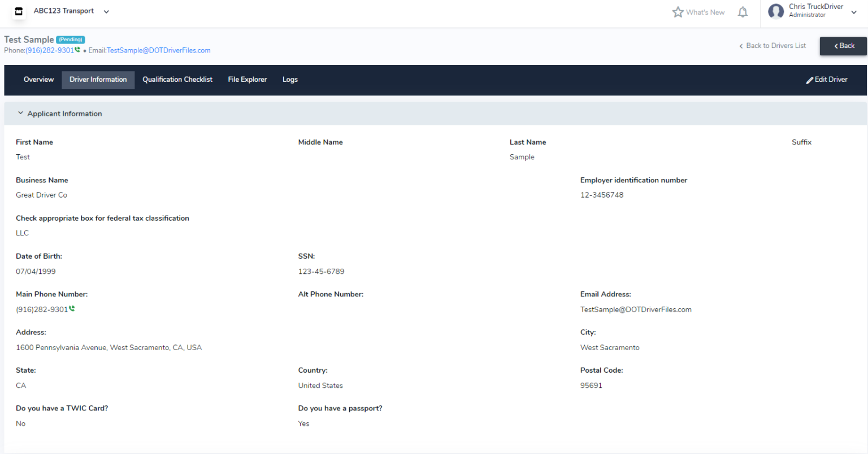Image resolution: width=868 pixels, height=454 pixels.
Task: Collapse the Applicant Information section
Action: (x=20, y=112)
